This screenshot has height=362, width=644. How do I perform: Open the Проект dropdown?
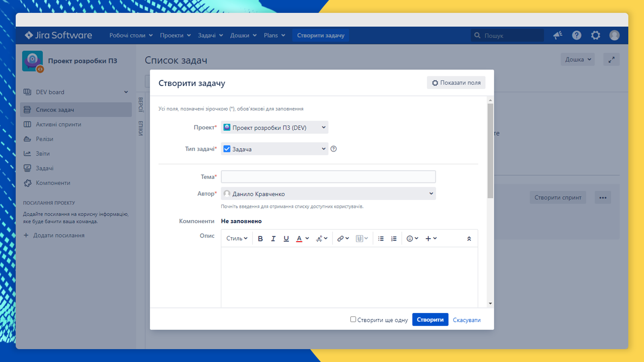tap(275, 128)
